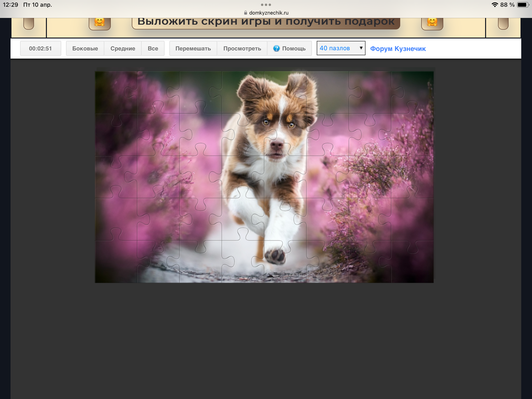Viewport: 532px width, 399px height.
Task: Click the blue question mark Помощь icon
Action: click(276, 48)
